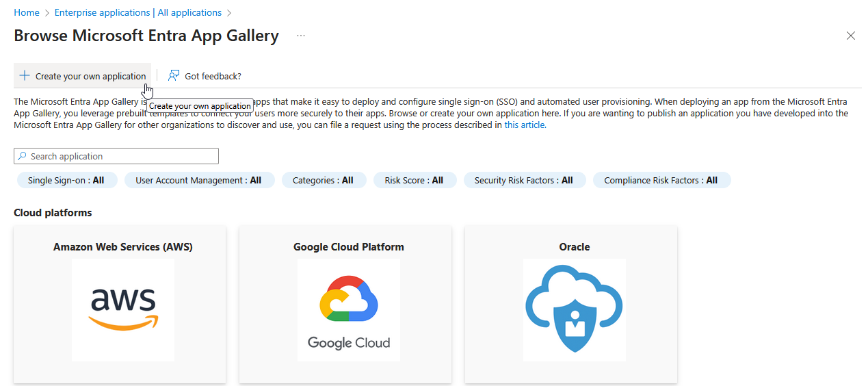Select the Amazon Web Services (AWS) title
The width and height of the screenshot is (868, 386).
[123, 246]
